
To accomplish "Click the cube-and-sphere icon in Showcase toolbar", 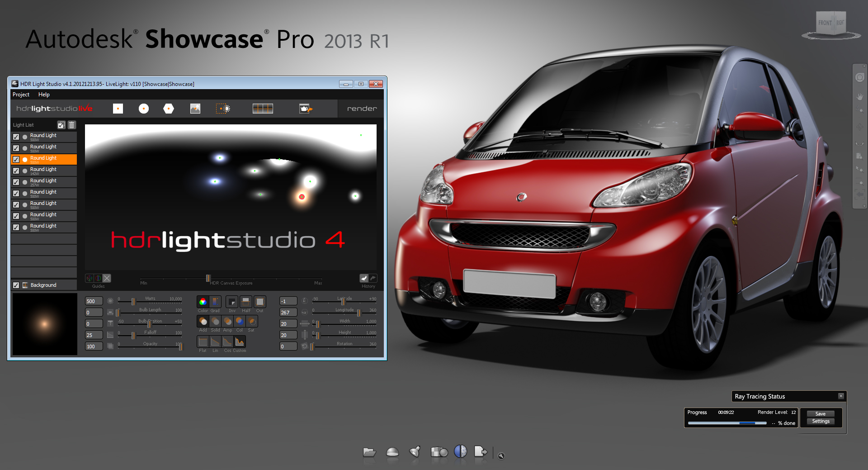I will (x=439, y=452).
